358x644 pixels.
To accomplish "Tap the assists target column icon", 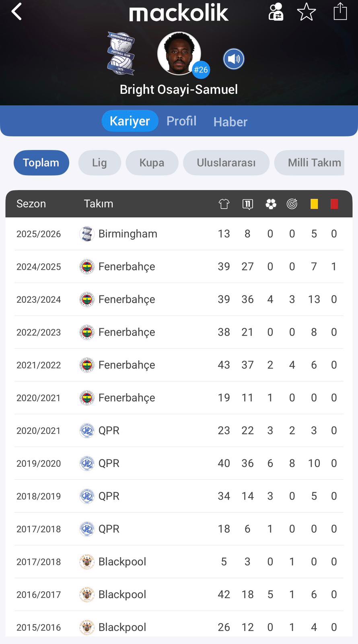I will tap(292, 204).
